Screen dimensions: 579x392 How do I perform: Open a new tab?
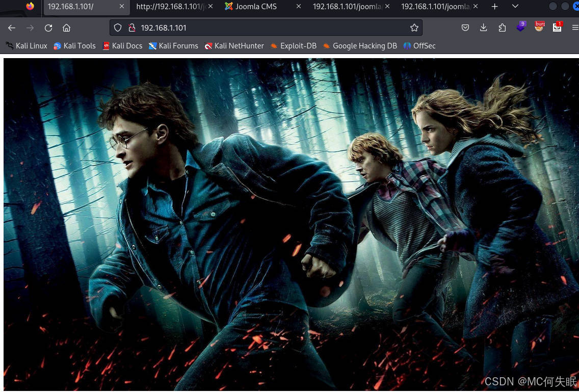click(494, 6)
